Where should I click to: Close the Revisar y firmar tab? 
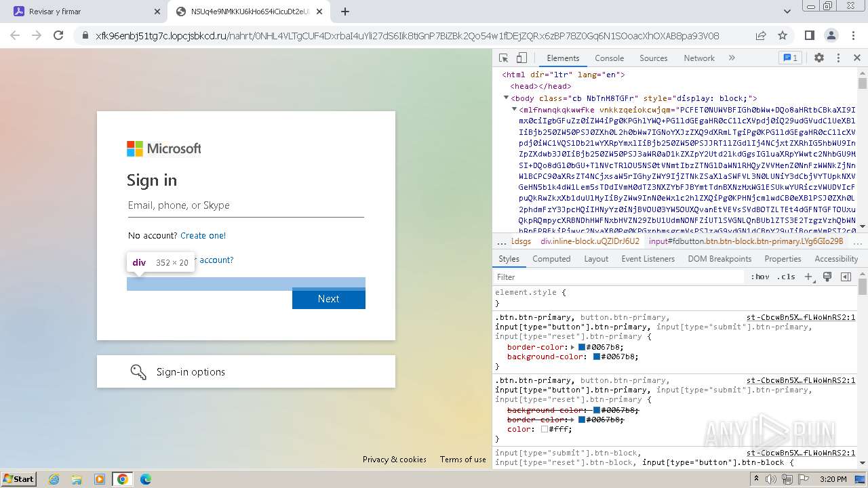coord(157,12)
